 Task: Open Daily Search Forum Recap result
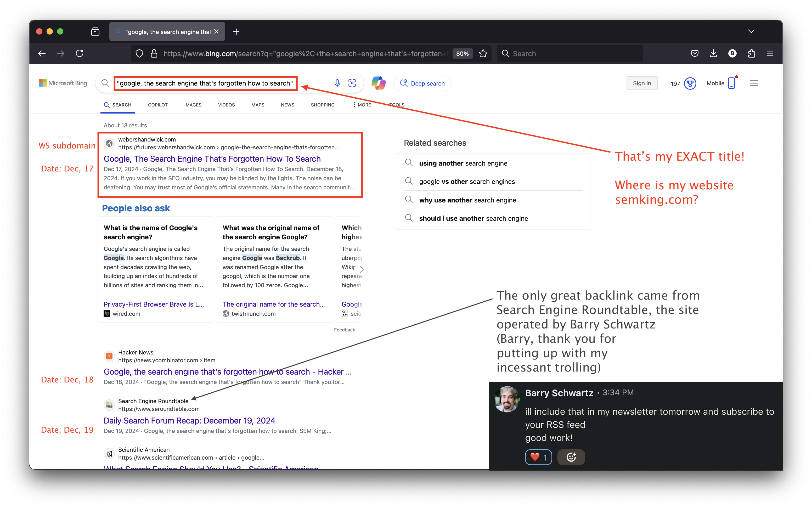point(189,421)
